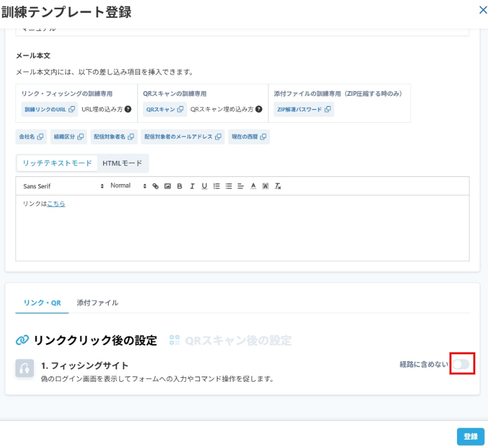Apply ordered list formatting
Viewport: 488px width, 448px height.
pyautogui.click(x=216, y=186)
